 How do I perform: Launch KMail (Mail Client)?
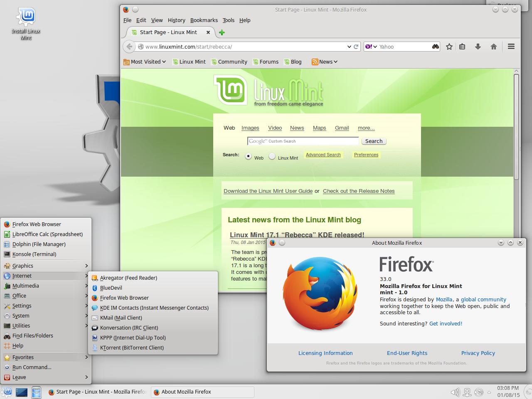(153, 318)
